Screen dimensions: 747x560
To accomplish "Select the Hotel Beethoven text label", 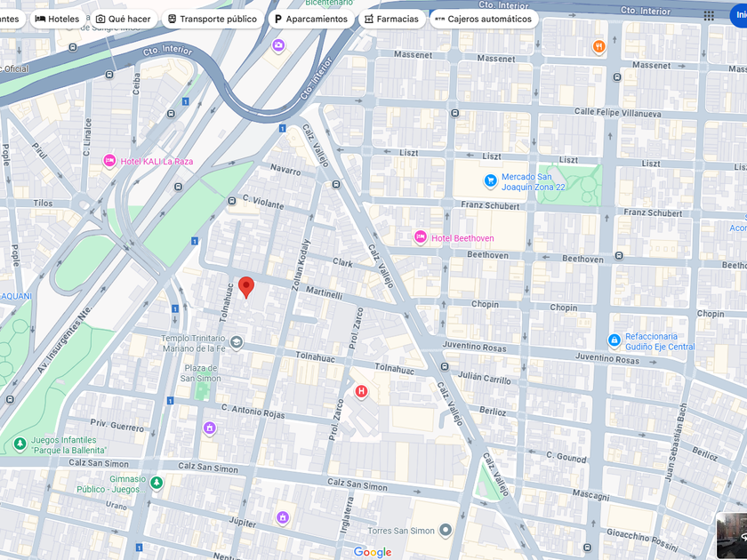I will tap(462, 238).
